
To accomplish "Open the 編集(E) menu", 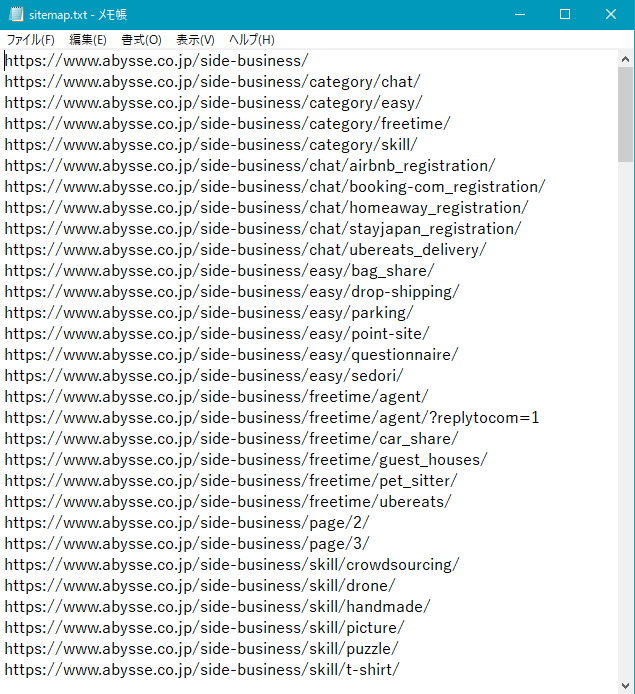I will click(x=88, y=40).
